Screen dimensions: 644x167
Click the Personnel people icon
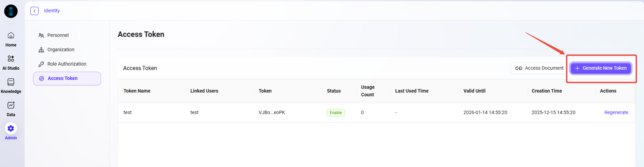tap(41, 36)
